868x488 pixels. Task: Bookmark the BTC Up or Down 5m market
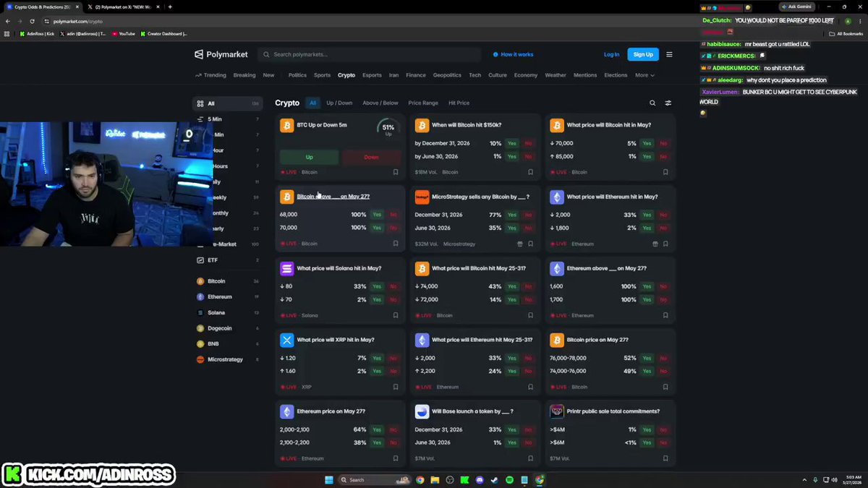pyautogui.click(x=396, y=172)
